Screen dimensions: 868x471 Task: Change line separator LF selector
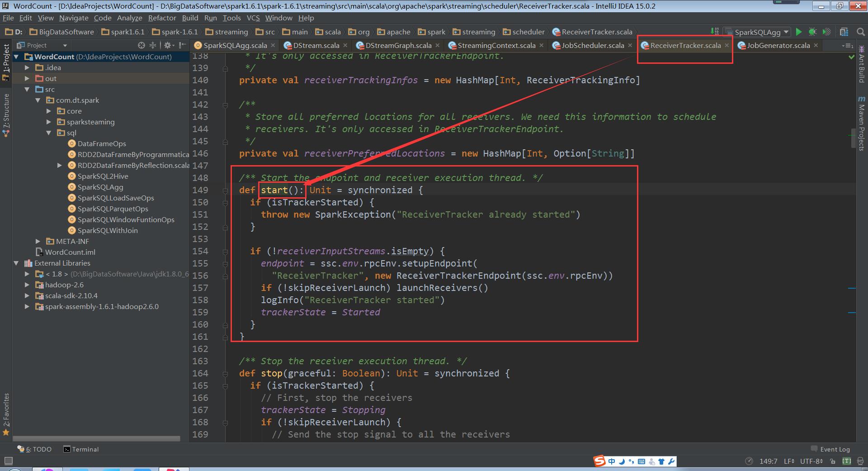[x=789, y=461]
